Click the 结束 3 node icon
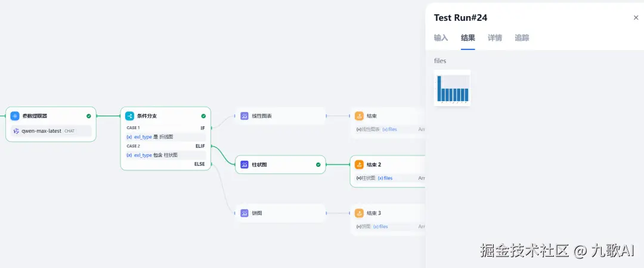The image size is (644, 268). [359, 213]
